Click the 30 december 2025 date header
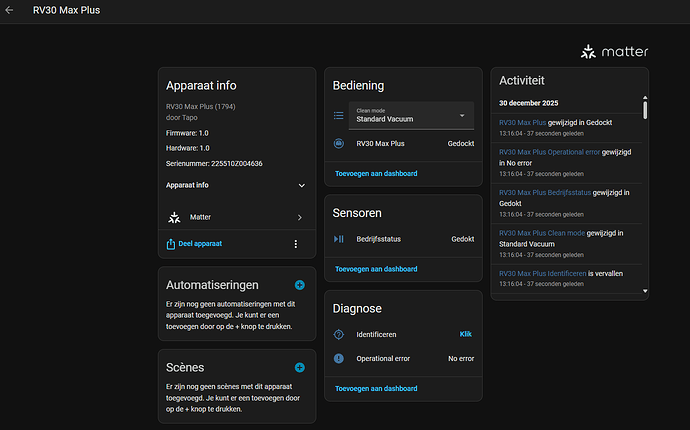690x430 pixels. [x=529, y=103]
